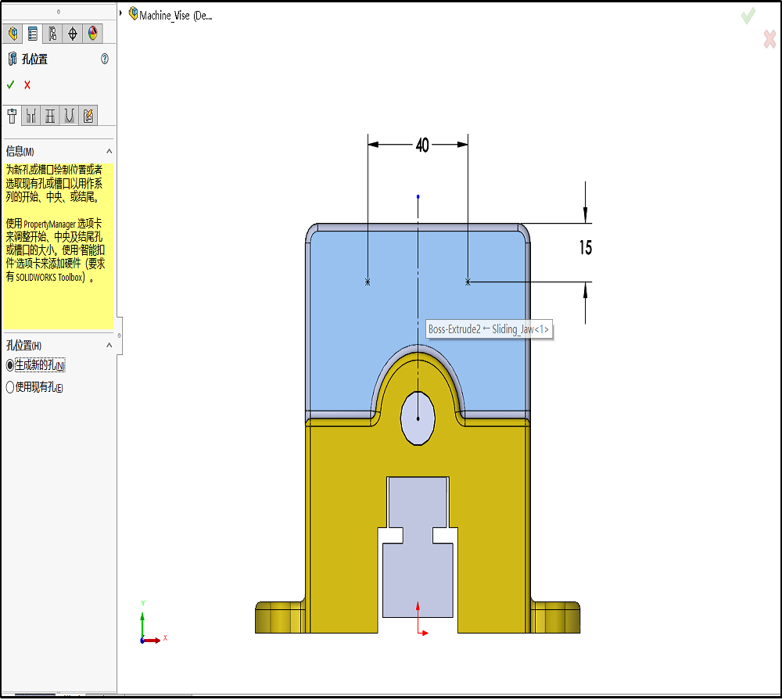Image resolution: width=782 pixels, height=700 pixels.
Task: Open the FeatureManager design tree tab
Action: click(x=13, y=33)
